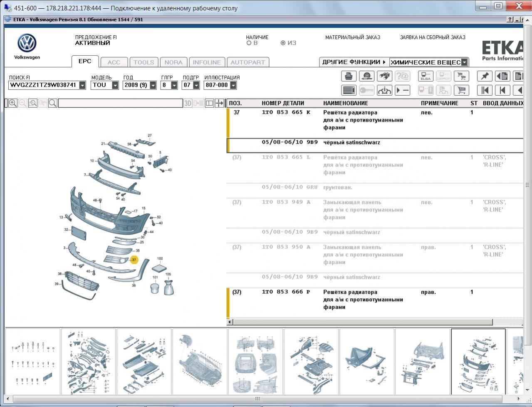Click the greyed-out ?@ inquiry icon
The width and height of the screenshot is (532, 407).
click(402, 76)
